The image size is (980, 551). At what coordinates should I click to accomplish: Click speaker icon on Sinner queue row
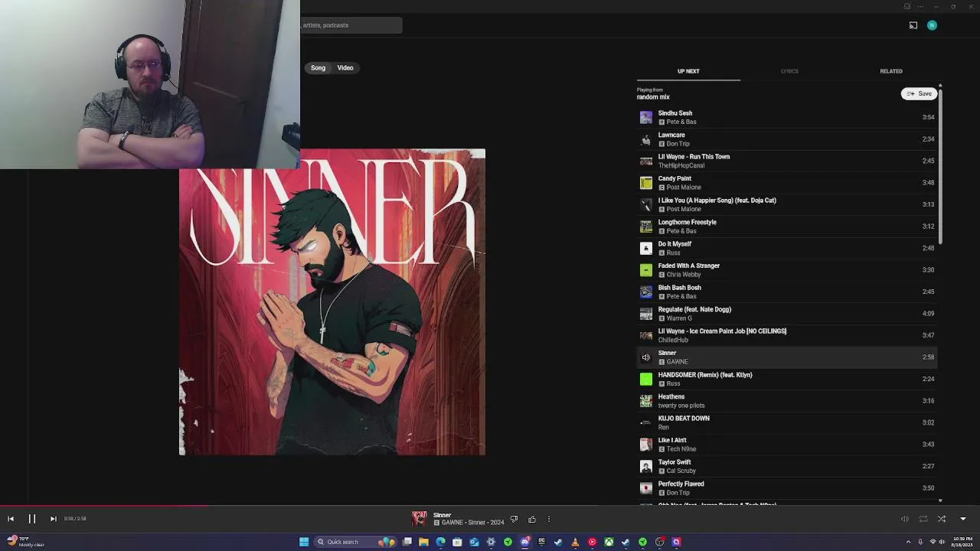point(646,357)
